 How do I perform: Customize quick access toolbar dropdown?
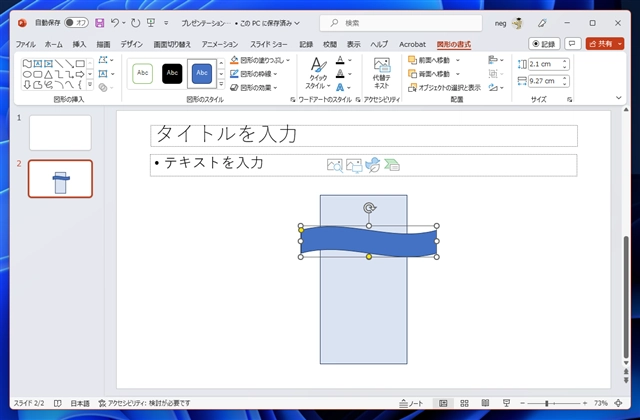166,23
